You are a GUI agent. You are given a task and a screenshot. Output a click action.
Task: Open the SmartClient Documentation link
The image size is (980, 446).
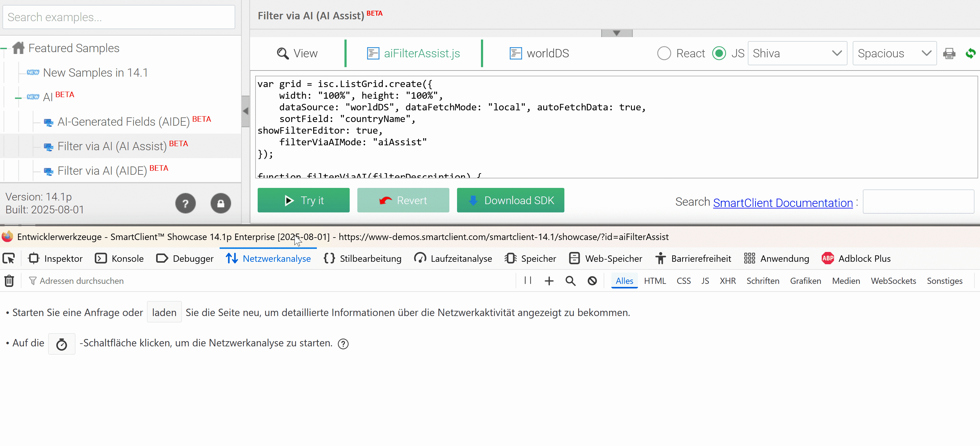click(x=782, y=203)
